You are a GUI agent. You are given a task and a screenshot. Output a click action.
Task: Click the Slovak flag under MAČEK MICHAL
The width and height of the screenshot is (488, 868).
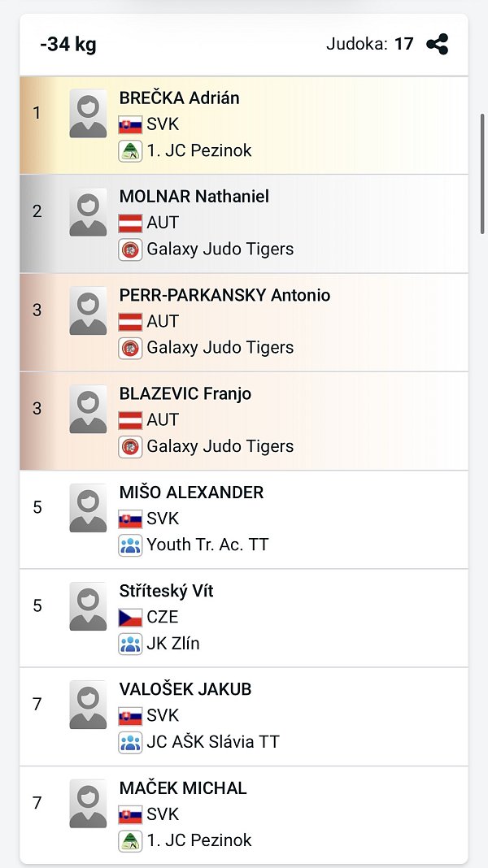(x=130, y=814)
